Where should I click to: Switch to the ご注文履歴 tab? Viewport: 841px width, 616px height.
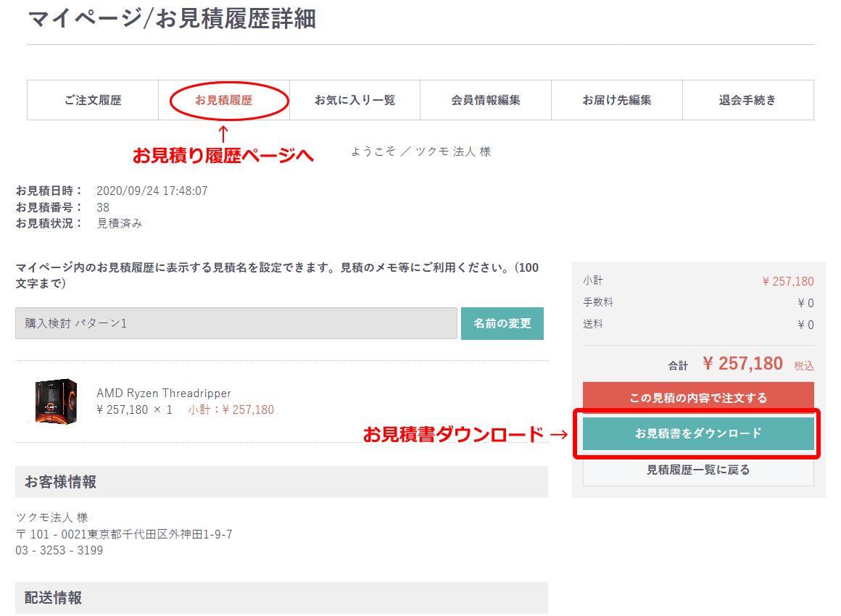pos(92,99)
